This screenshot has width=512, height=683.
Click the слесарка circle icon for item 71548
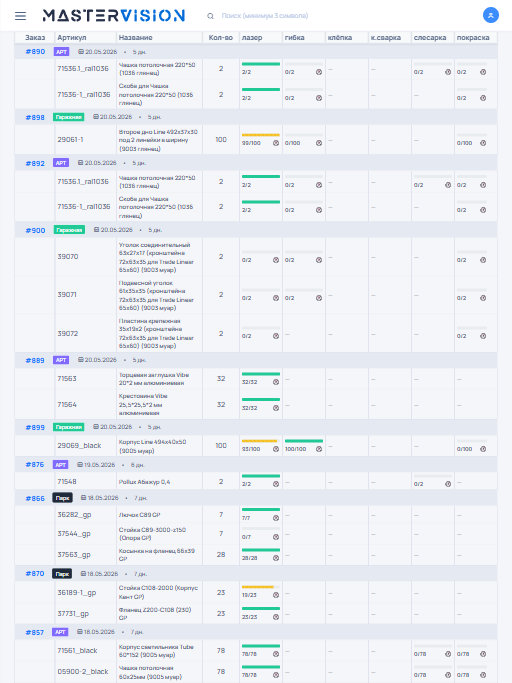click(x=448, y=484)
